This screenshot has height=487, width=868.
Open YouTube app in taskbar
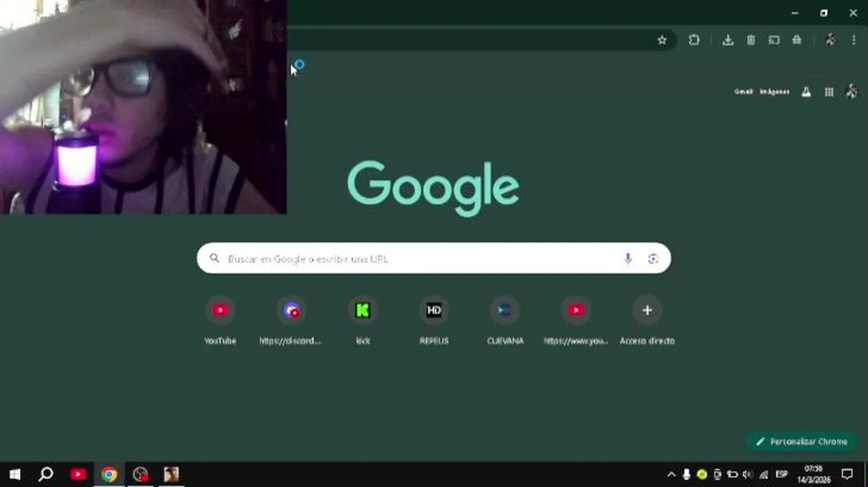tap(78, 474)
